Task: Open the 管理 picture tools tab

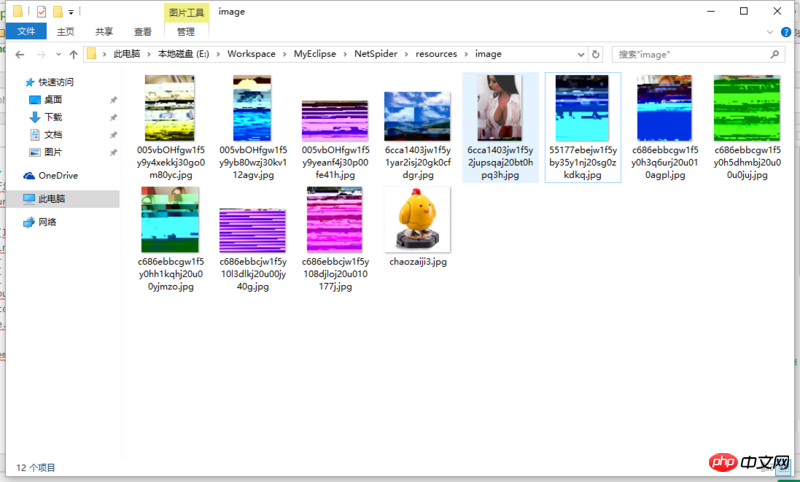Action: point(186,32)
